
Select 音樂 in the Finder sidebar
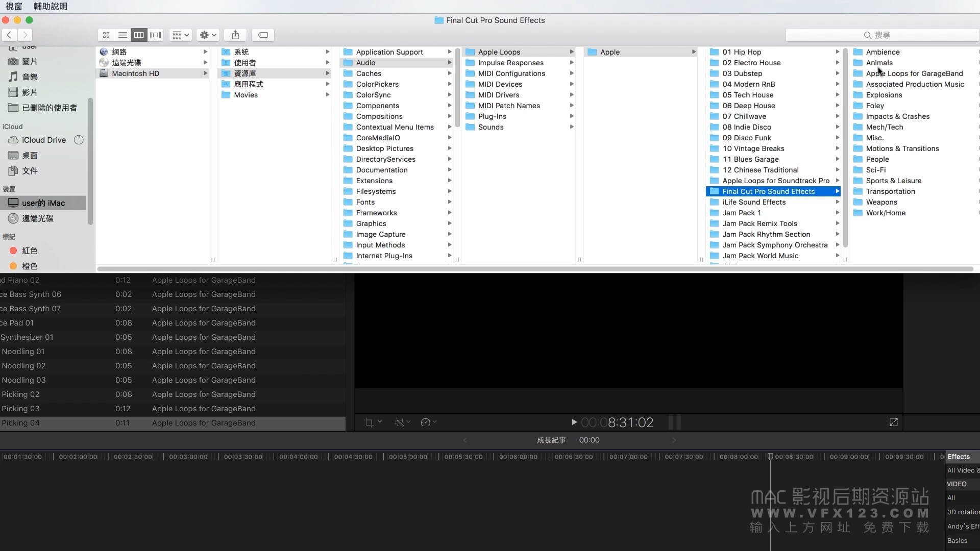[x=30, y=77]
